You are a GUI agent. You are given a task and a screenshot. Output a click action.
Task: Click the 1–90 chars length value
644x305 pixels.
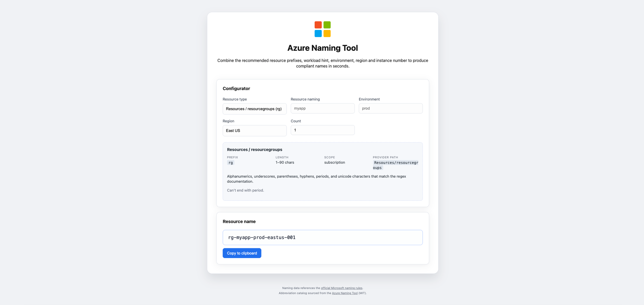(x=285, y=162)
